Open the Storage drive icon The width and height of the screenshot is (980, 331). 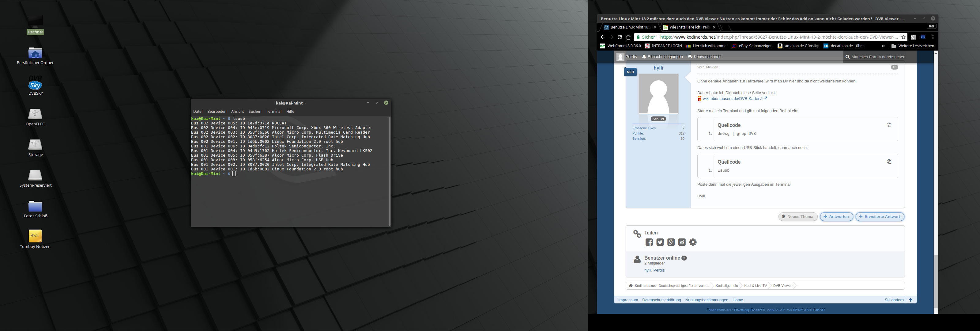[x=36, y=147]
